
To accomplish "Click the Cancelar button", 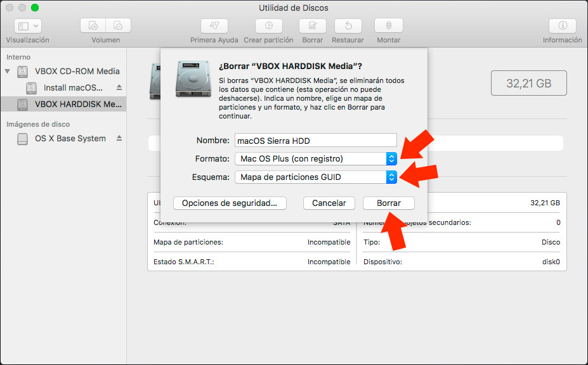I will (329, 203).
